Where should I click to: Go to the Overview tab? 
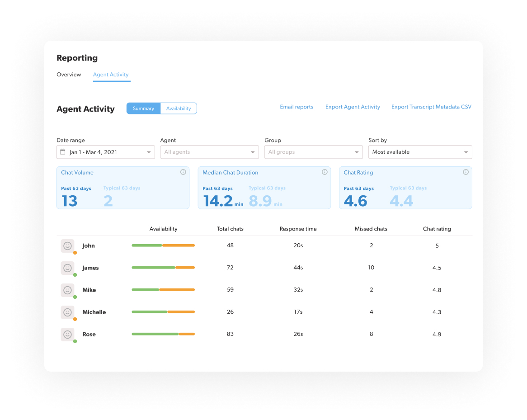(x=69, y=75)
